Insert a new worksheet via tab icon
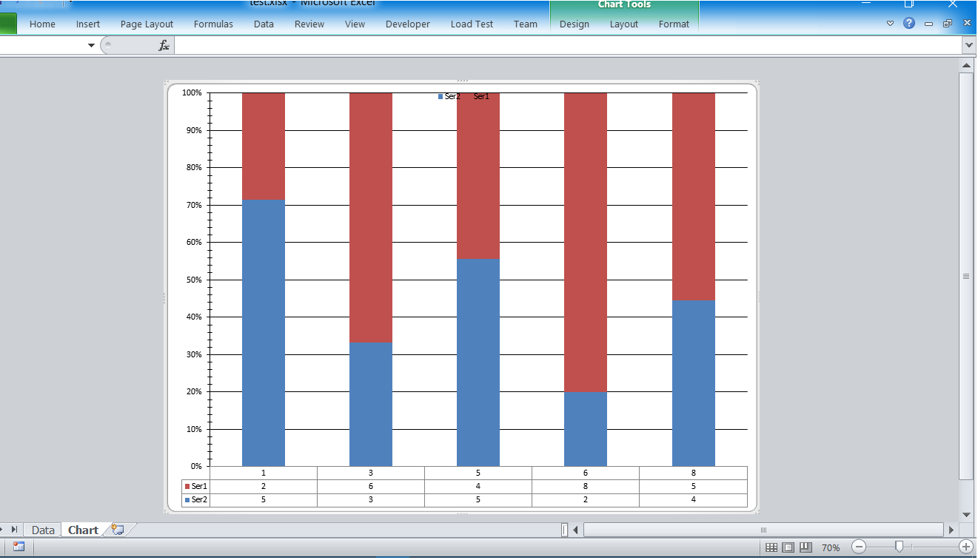The image size is (978, 560). [x=117, y=530]
